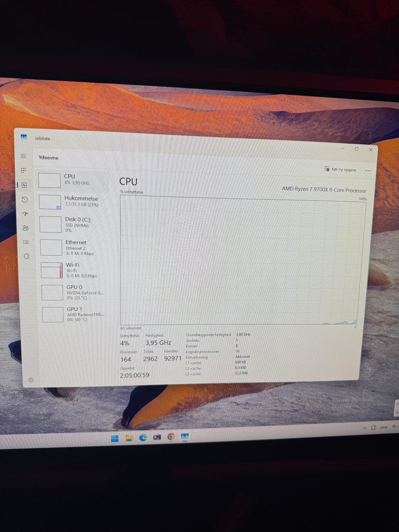This screenshot has width=399, height=532.
Task: Select the Hukommelse memory entry
Action: click(73, 202)
